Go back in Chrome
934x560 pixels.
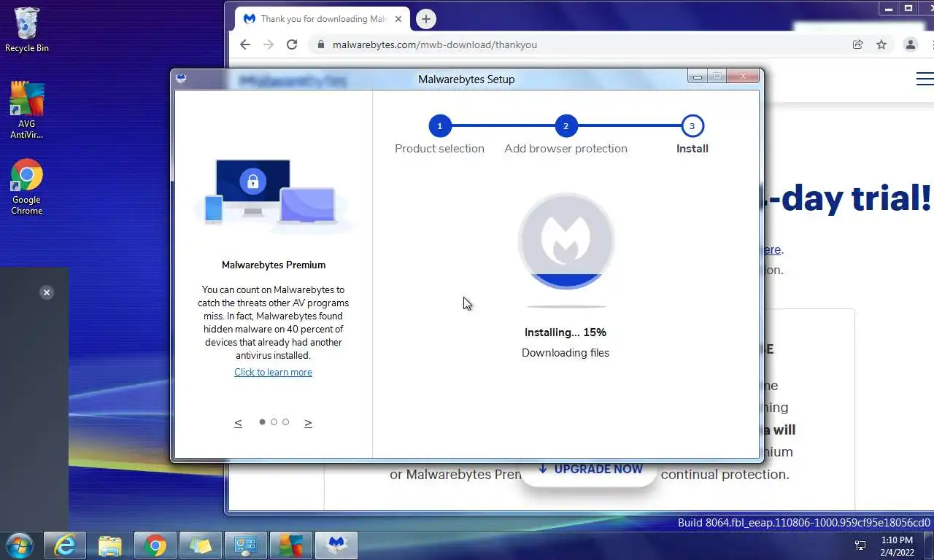[x=245, y=44]
